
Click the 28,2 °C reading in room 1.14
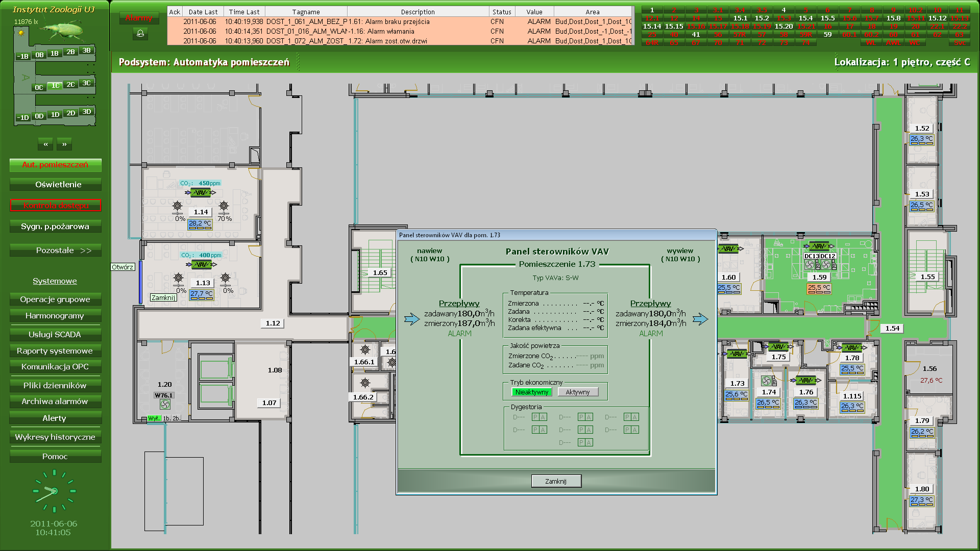(x=200, y=224)
